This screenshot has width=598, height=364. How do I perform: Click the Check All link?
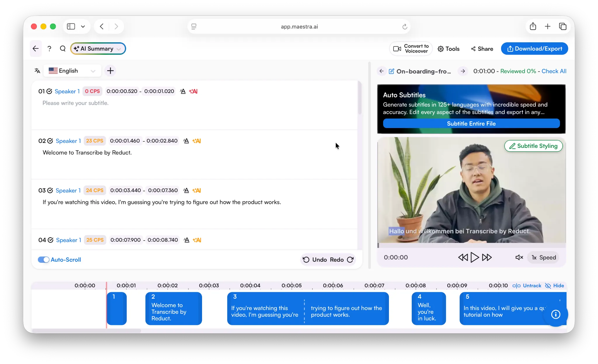click(x=554, y=71)
